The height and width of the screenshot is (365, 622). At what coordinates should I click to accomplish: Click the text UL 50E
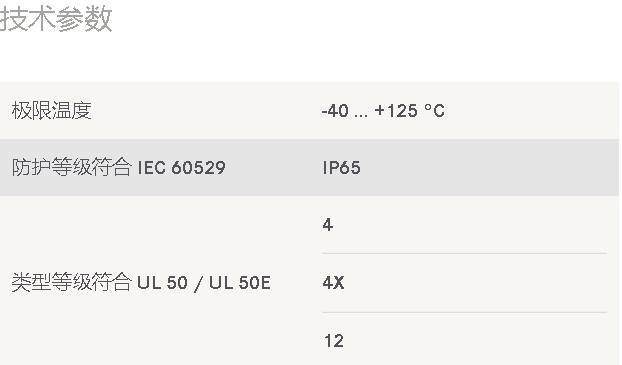coord(240,283)
